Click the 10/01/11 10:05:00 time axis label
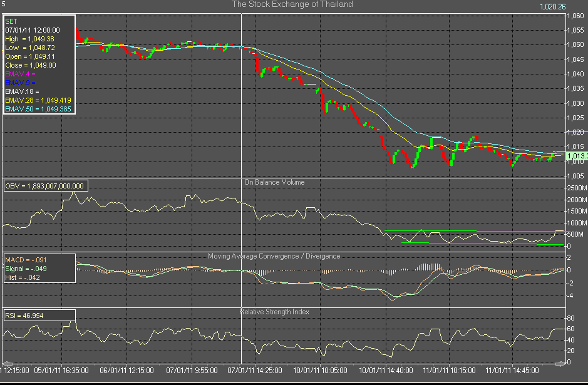 (320, 371)
